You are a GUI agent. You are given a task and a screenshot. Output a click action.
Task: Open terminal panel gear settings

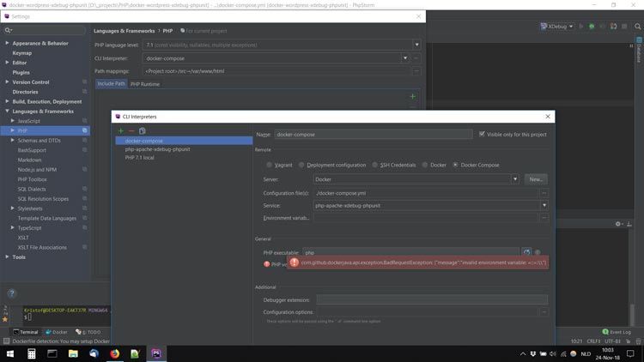tap(618, 224)
